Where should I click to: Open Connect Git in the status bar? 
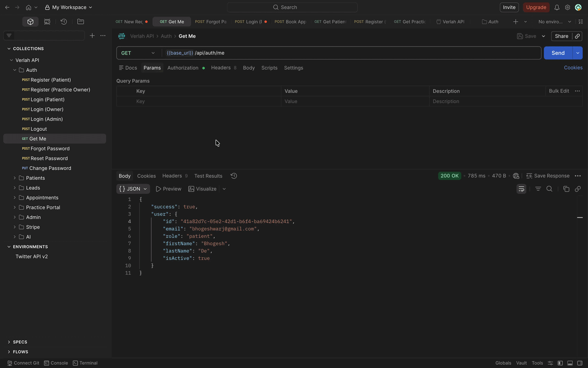(x=23, y=363)
